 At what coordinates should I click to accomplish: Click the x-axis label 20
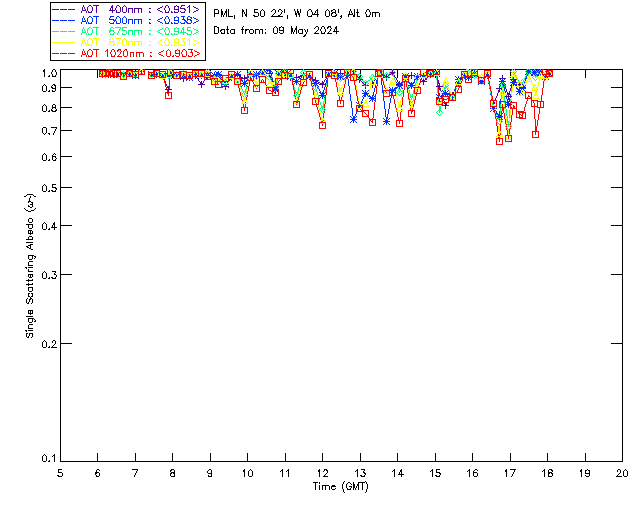622,473
